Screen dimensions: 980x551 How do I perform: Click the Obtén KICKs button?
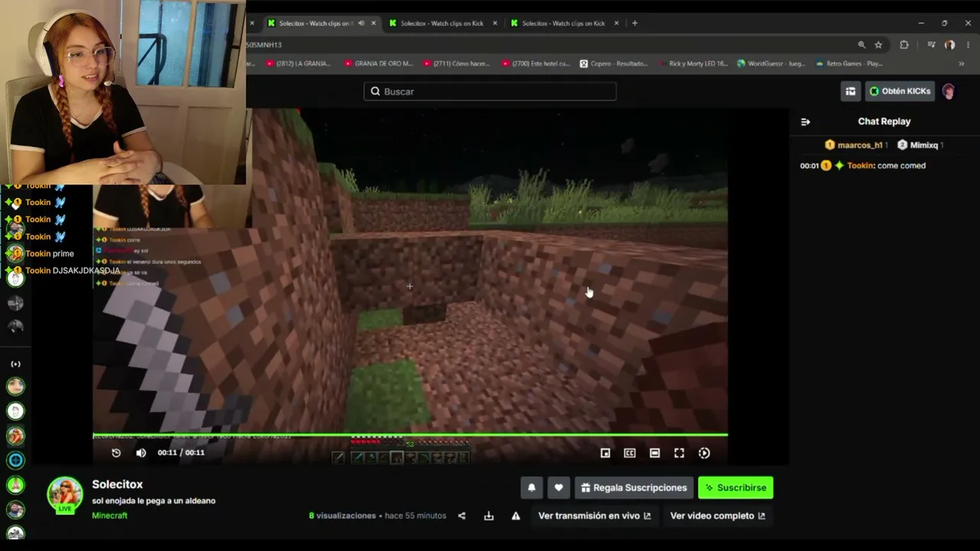coord(900,91)
